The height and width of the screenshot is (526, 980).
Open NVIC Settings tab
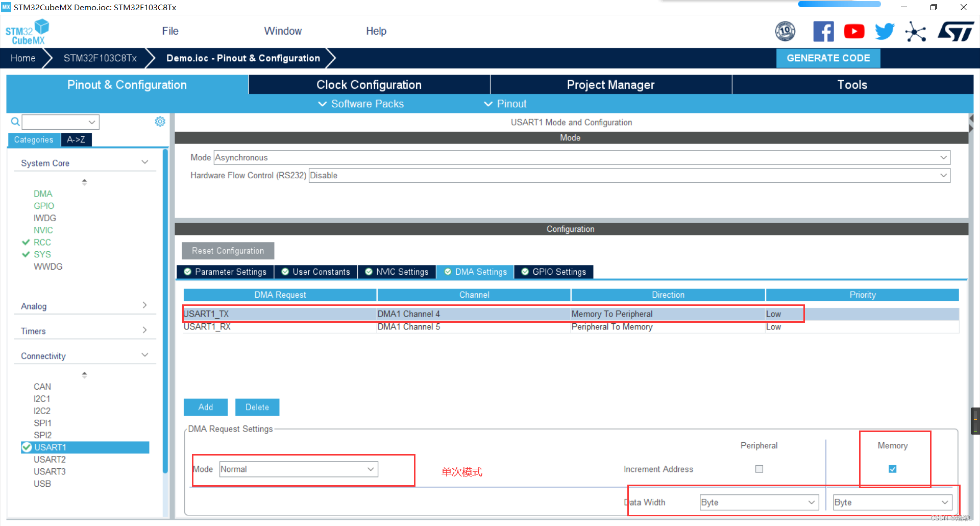[x=397, y=272]
